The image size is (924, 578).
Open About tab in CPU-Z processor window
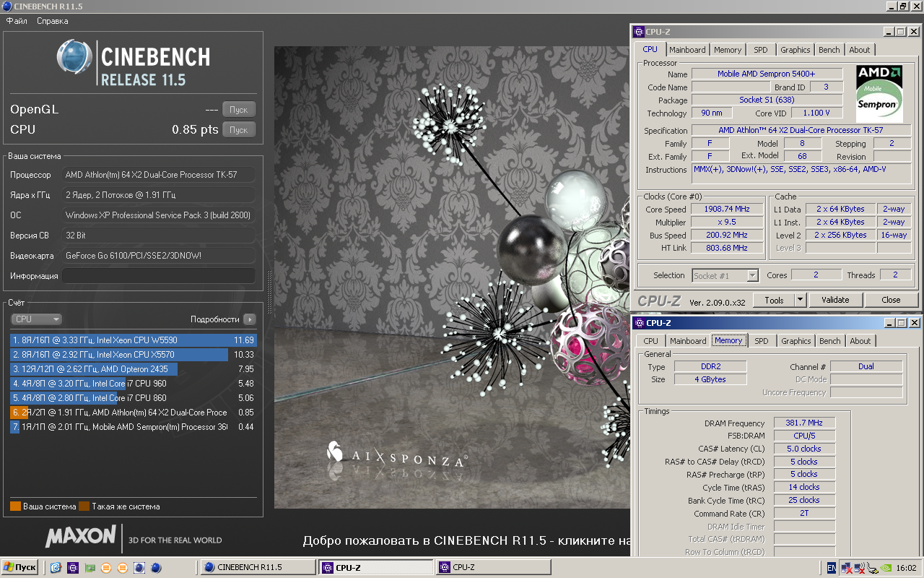(x=860, y=50)
